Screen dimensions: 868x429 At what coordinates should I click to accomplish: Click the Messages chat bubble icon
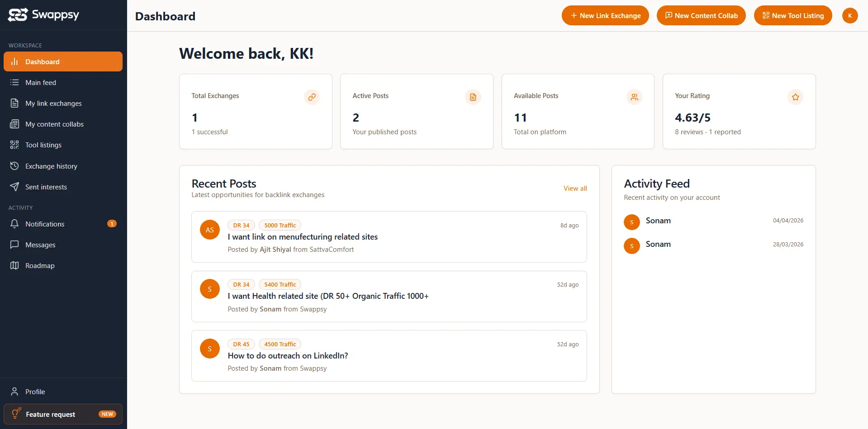(14, 245)
